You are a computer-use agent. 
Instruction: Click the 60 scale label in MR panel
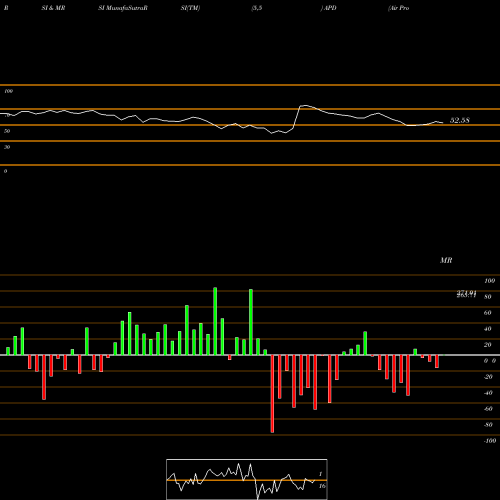[x=488, y=313]
